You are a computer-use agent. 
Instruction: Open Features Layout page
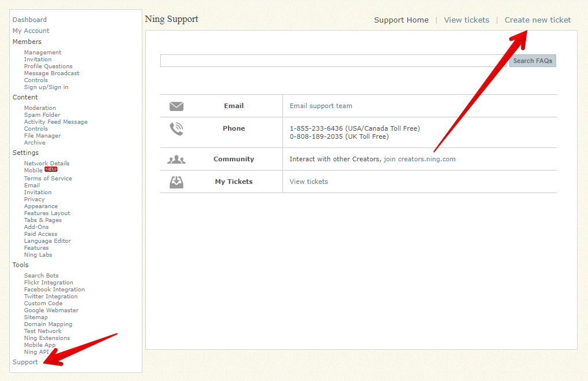(47, 213)
